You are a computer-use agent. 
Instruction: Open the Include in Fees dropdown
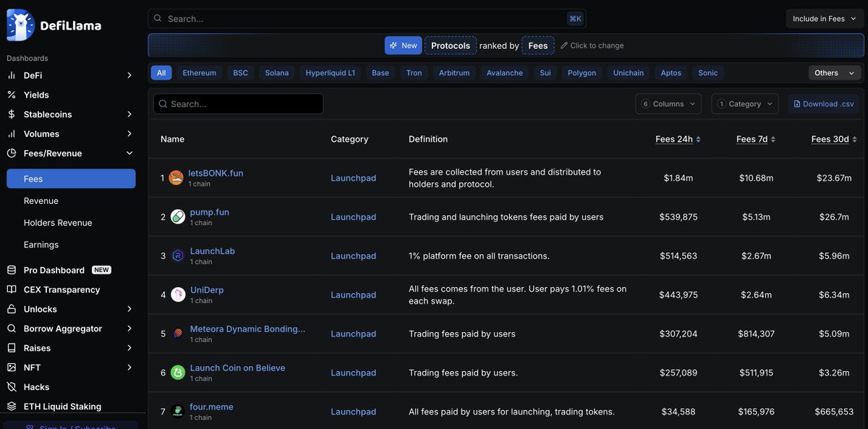[825, 19]
